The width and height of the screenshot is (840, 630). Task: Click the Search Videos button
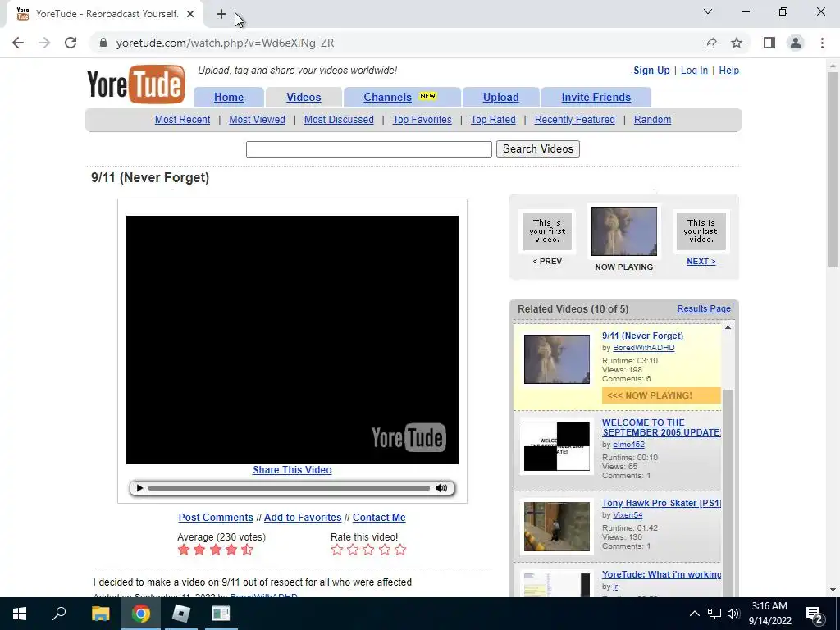point(538,149)
